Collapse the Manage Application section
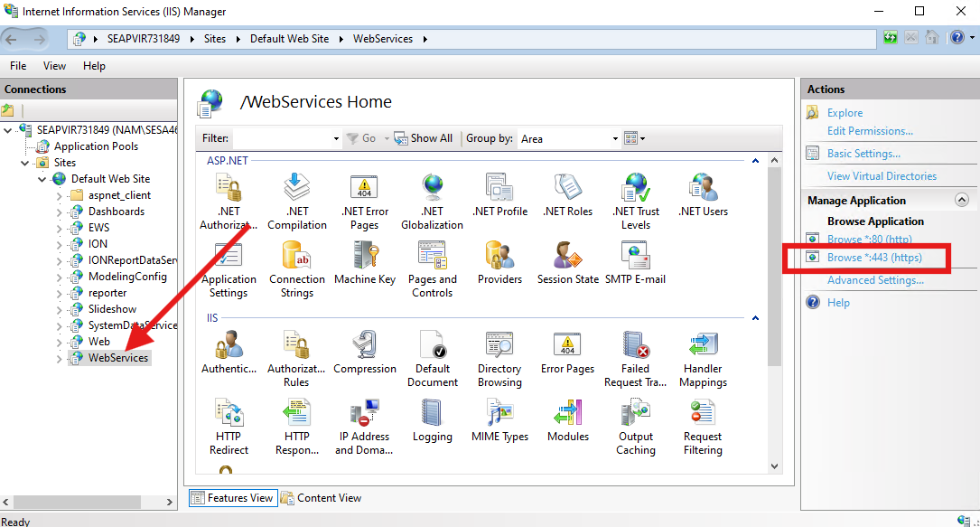 point(962,200)
